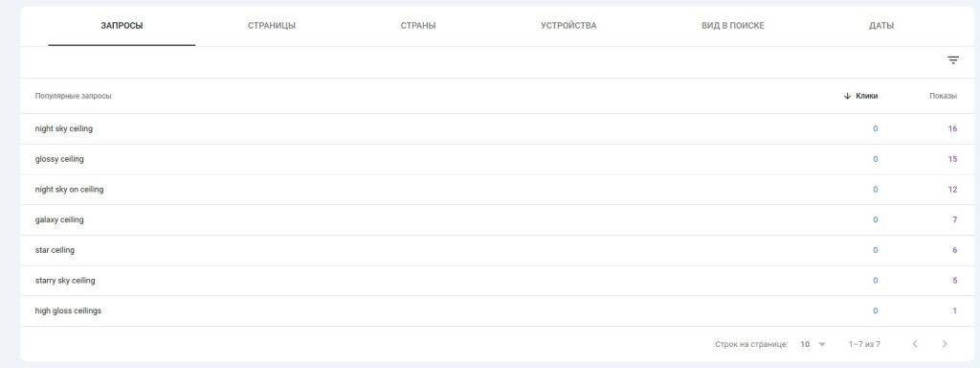Go to previous page chevron

pos(915,344)
